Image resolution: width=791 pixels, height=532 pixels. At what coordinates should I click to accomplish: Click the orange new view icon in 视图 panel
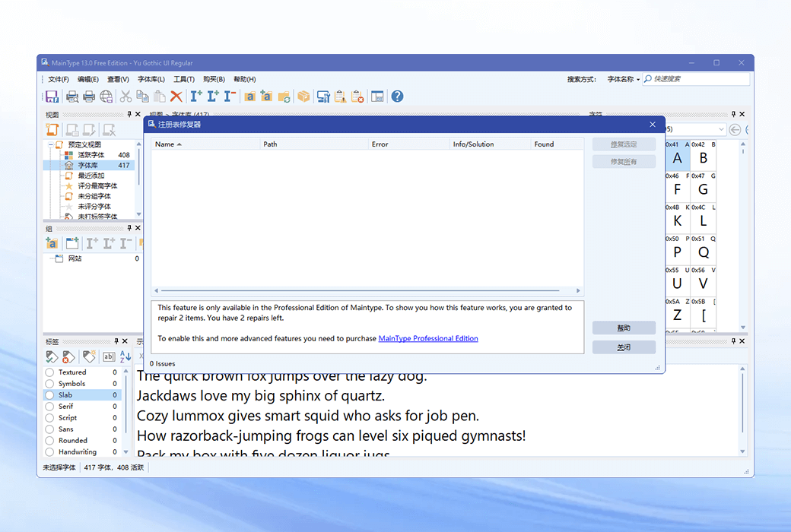[x=52, y=130]
